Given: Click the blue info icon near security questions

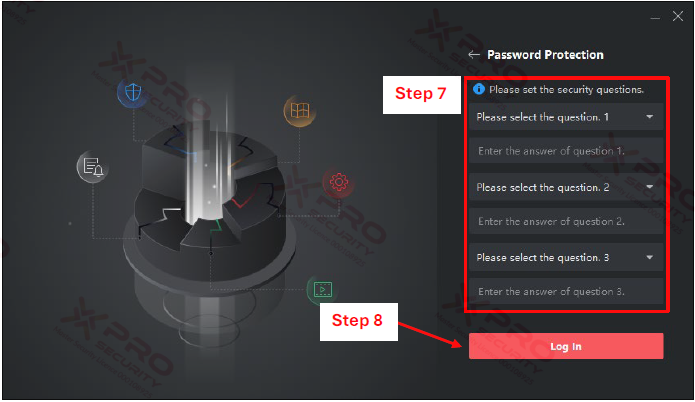Looking at the screenshot, I should [x=479, y=89].
